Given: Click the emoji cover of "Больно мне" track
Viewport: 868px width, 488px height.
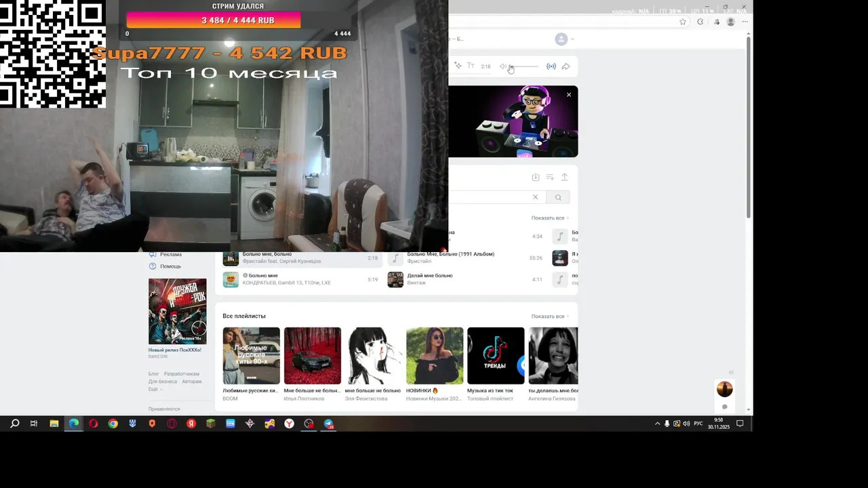Looking at the screenshot, I should [x=231, y=279].
